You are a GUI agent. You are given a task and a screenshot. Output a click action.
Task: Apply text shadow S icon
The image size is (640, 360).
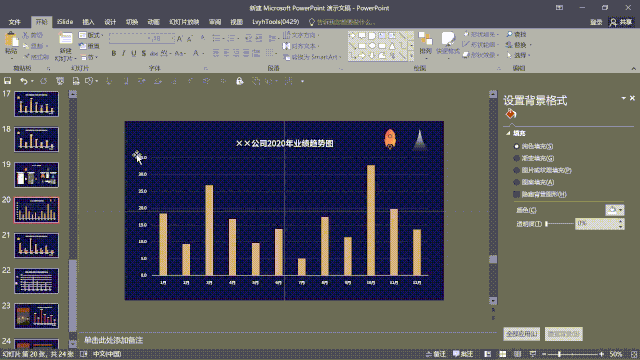[x=144, y=53]
